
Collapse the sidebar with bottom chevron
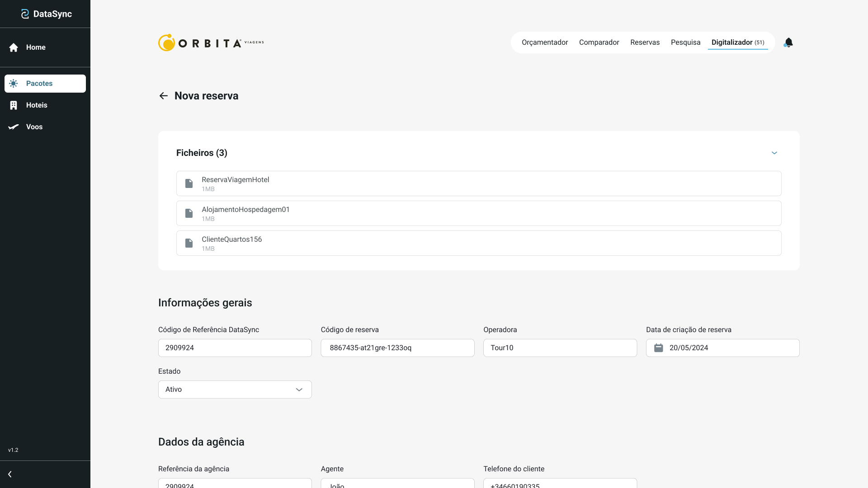coord(10,474)
